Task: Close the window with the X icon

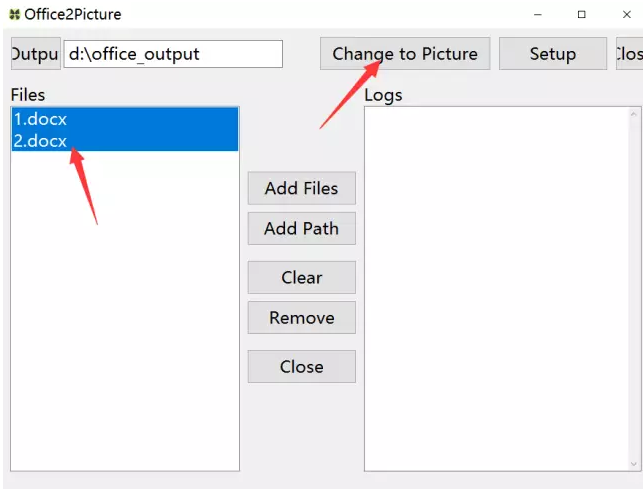Action: (x=627, y=14)
